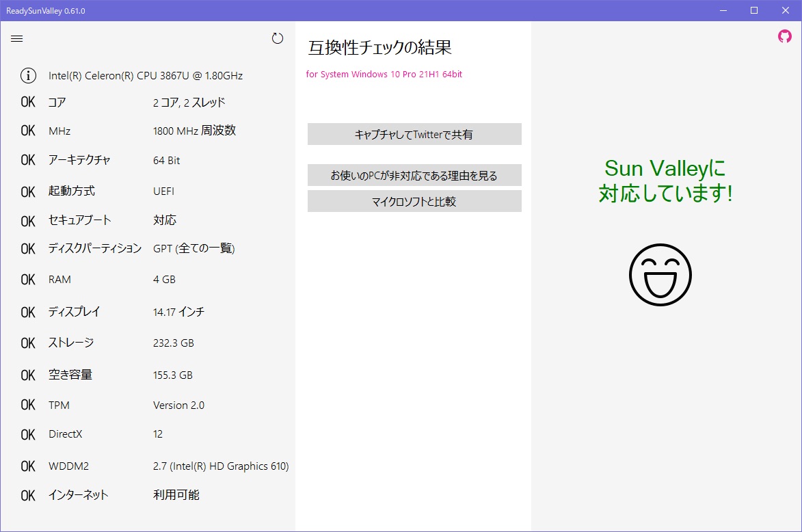This screenshot has width=802, height=532.
Task: Click the 起動方式 label
Action: point(72,191)
